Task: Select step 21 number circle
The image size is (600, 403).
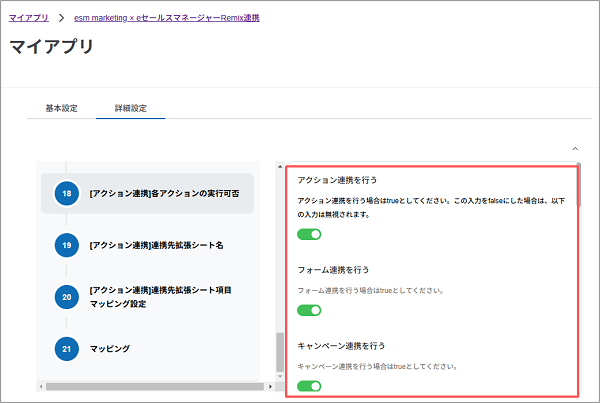Action: (x=66, y=348)
